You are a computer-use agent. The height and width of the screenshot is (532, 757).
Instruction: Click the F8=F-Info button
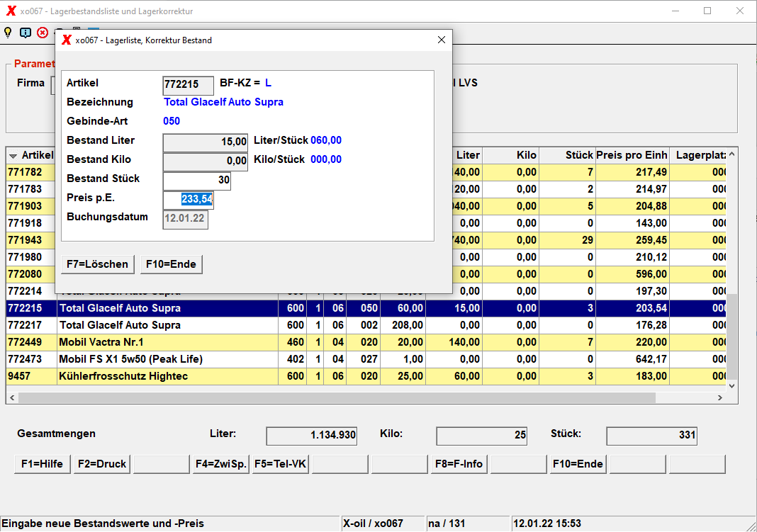tap(459, 464)
